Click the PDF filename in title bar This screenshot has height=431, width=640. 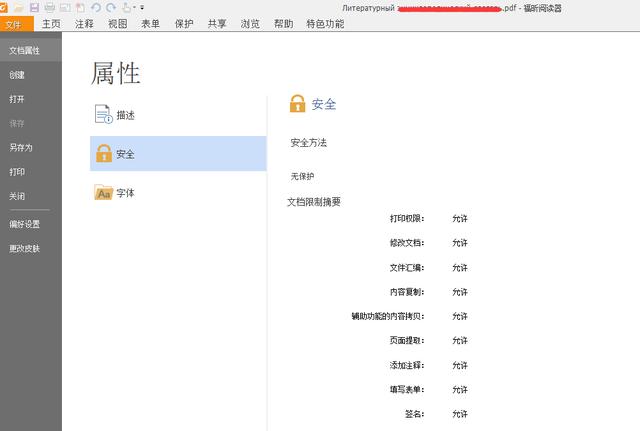pos(429,8)
